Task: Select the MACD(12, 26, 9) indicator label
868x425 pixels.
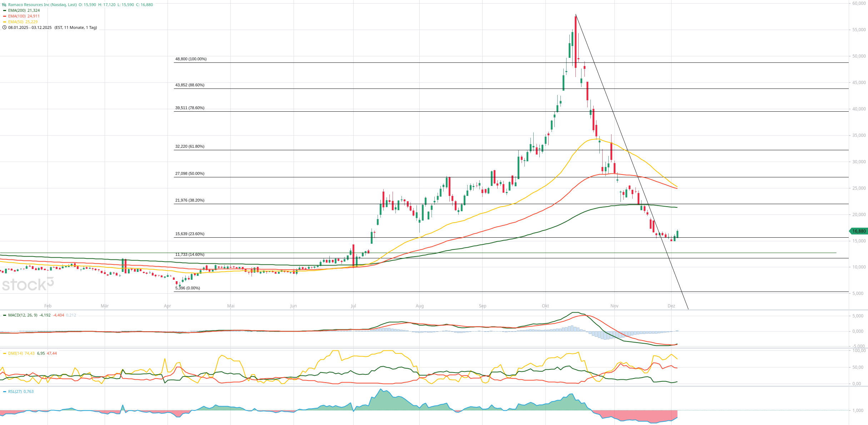Action: tap(23, 315)
